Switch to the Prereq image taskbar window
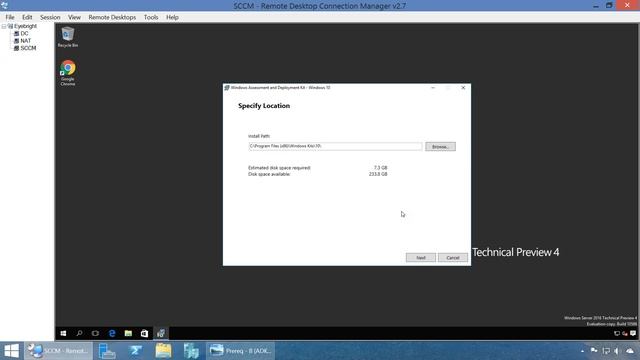Image resolution: width=640 pixels, height=360 pixels. click(240, 351)
